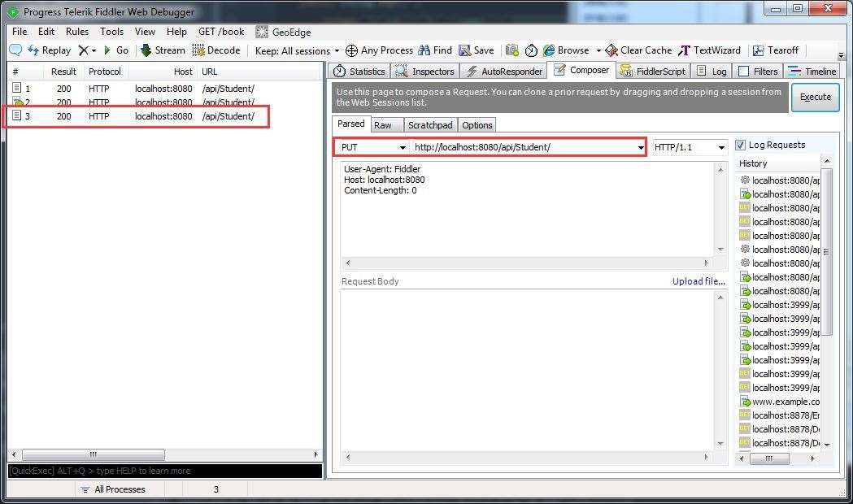Click All Processes status bar filter
Image resolution: width=853 pixels, height=504 pixels.
114,489
